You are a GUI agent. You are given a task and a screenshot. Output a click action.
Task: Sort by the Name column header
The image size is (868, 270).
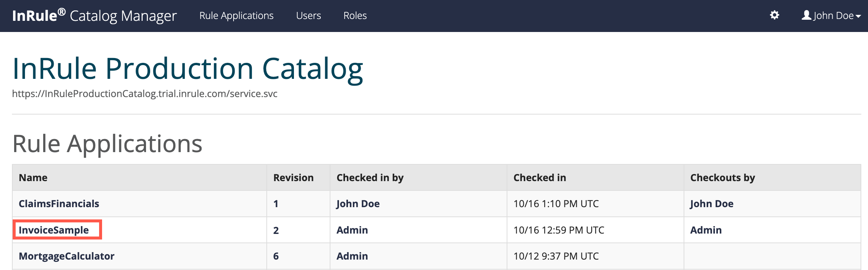[33, 178]
